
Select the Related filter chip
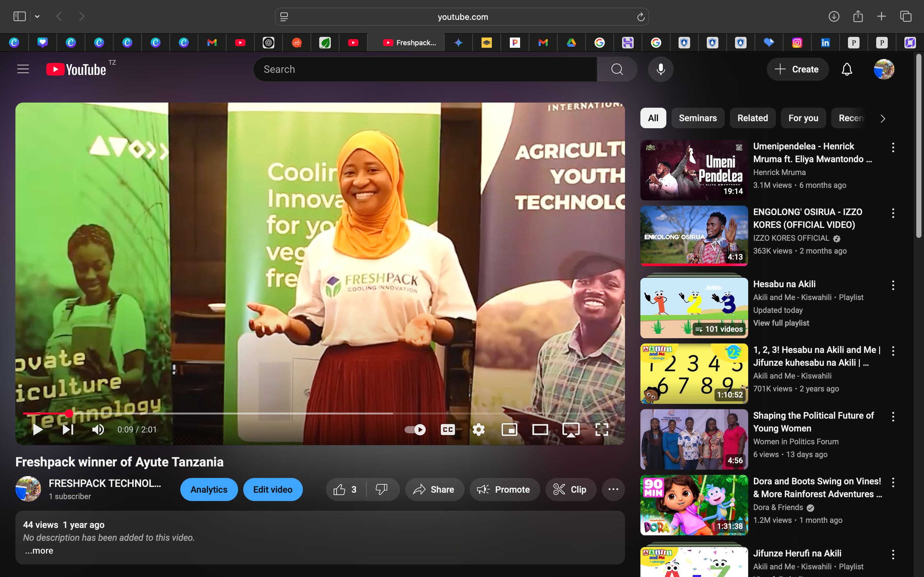752,118
